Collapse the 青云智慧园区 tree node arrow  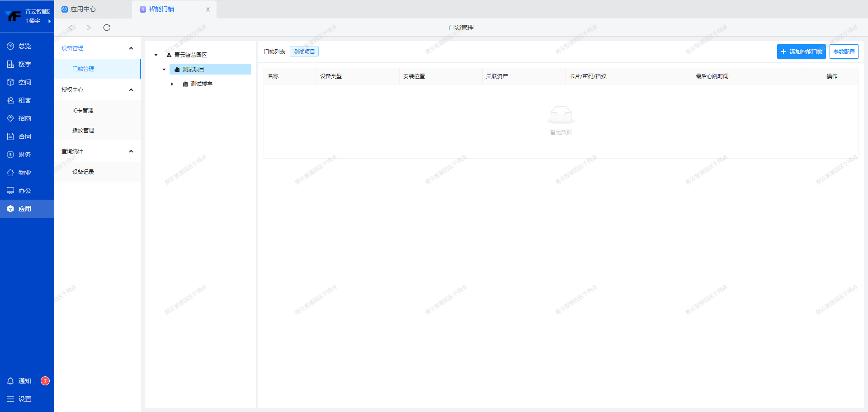156,55
